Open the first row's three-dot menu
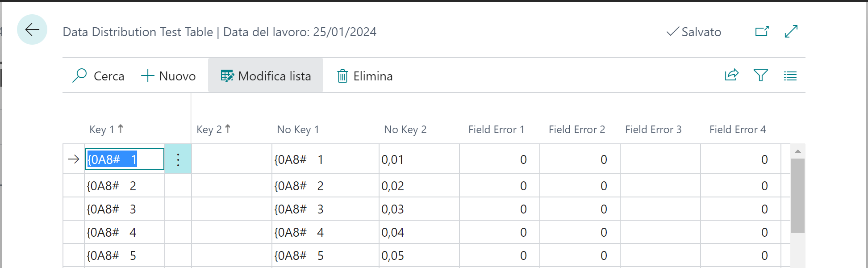Screen dimensions: 868x268 tap(178, 159)
